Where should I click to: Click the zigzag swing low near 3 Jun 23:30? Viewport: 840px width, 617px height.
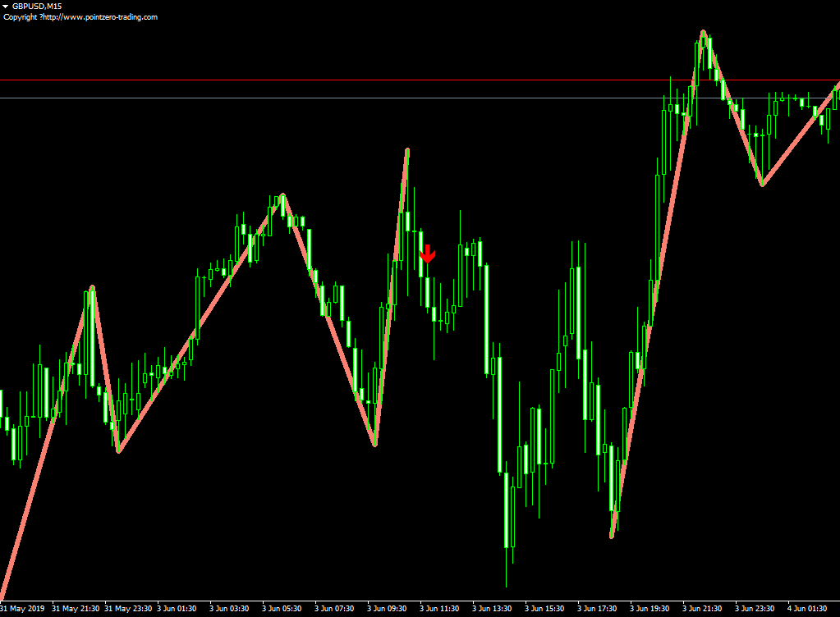pos(762,185)
